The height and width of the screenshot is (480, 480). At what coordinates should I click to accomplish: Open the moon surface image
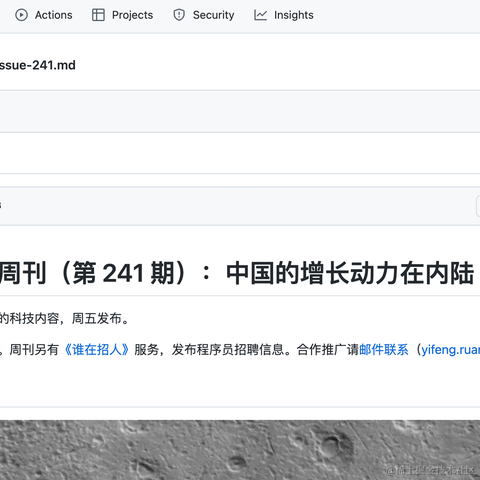click(240, 450)
